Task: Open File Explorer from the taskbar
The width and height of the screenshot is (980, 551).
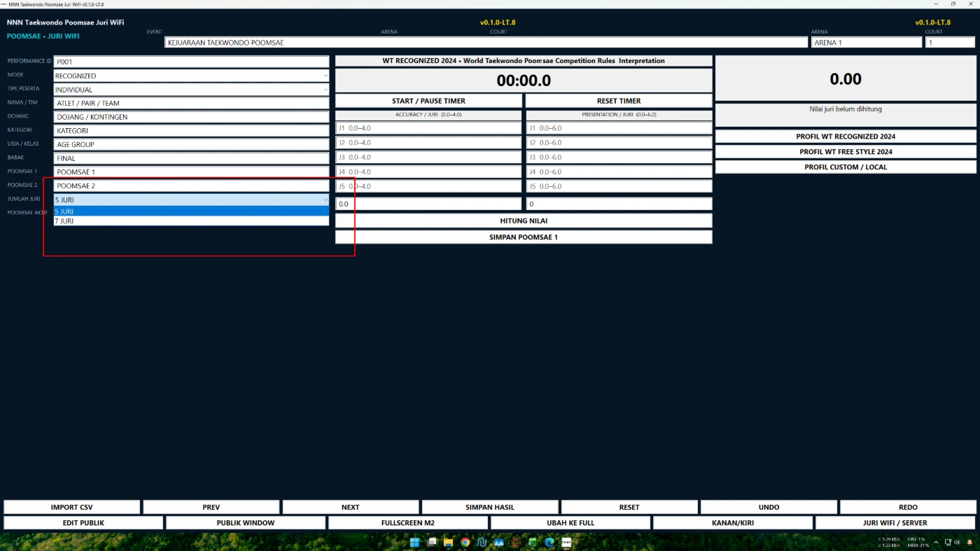Action: coord(448,542)
